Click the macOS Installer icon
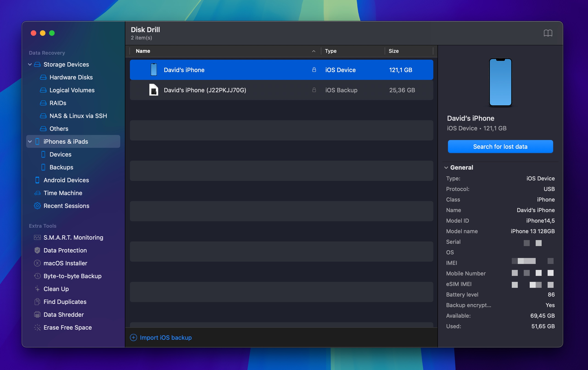The height and width of the screenshot is (370, 588). click(37, 263)
